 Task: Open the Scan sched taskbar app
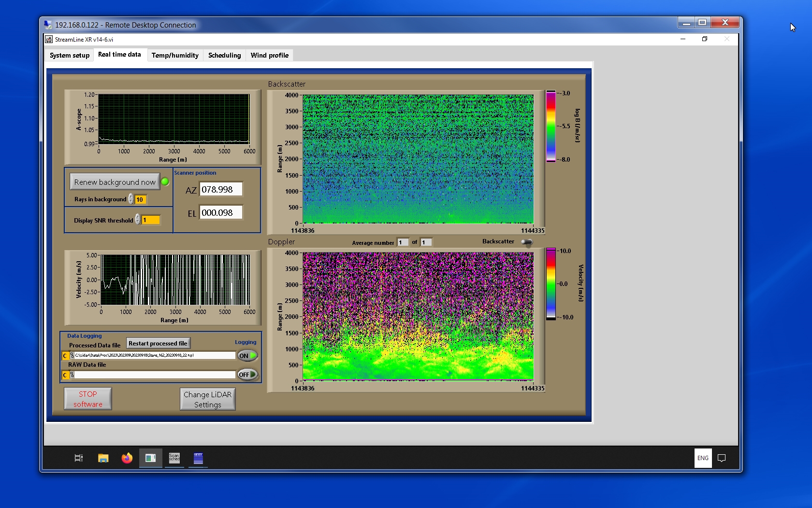point(174,458)
